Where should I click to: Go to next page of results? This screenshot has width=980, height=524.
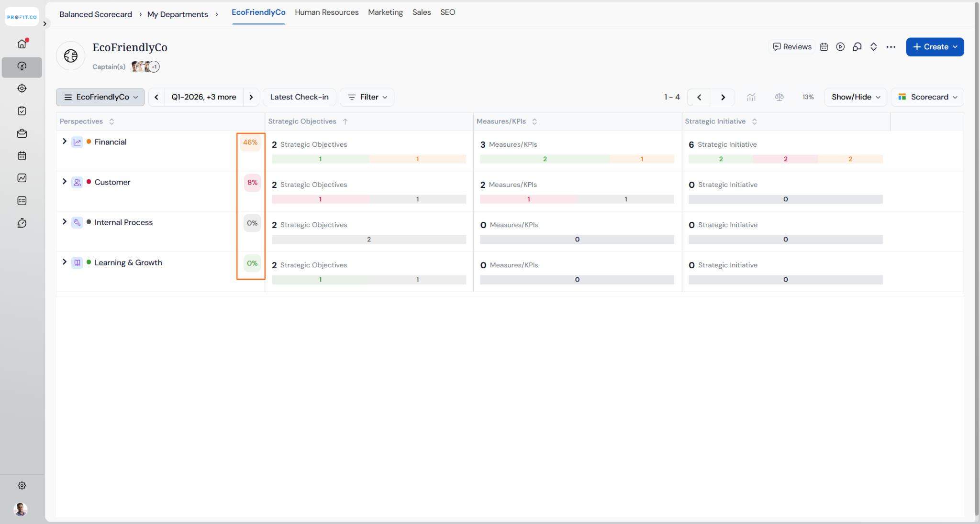click(723, 97)
